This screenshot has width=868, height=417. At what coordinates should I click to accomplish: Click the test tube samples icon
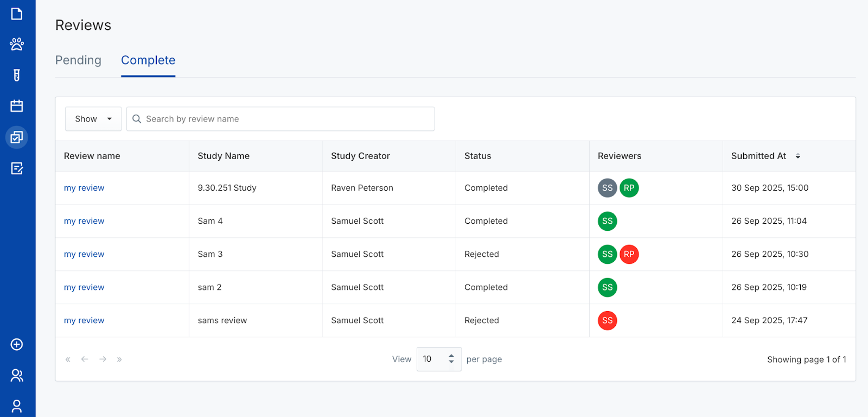17,75
